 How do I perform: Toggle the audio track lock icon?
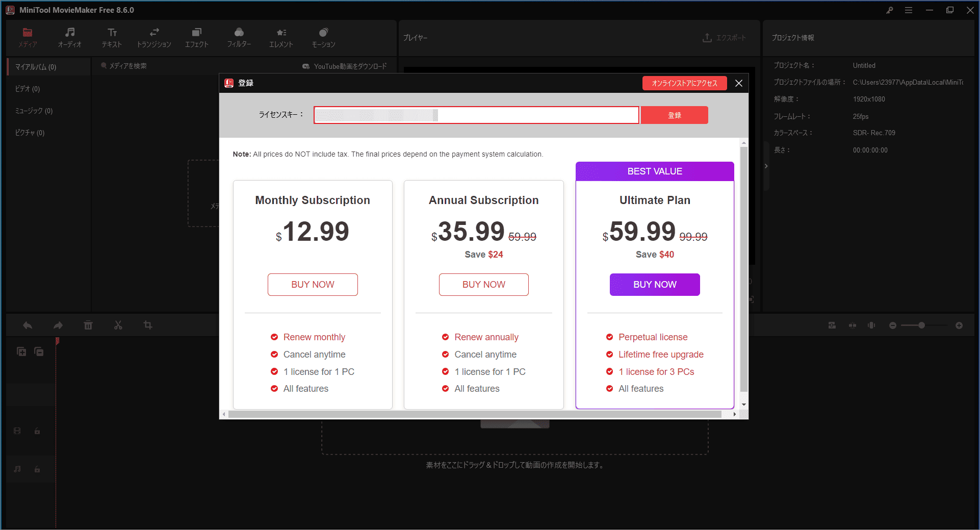[x=37, y=469]
